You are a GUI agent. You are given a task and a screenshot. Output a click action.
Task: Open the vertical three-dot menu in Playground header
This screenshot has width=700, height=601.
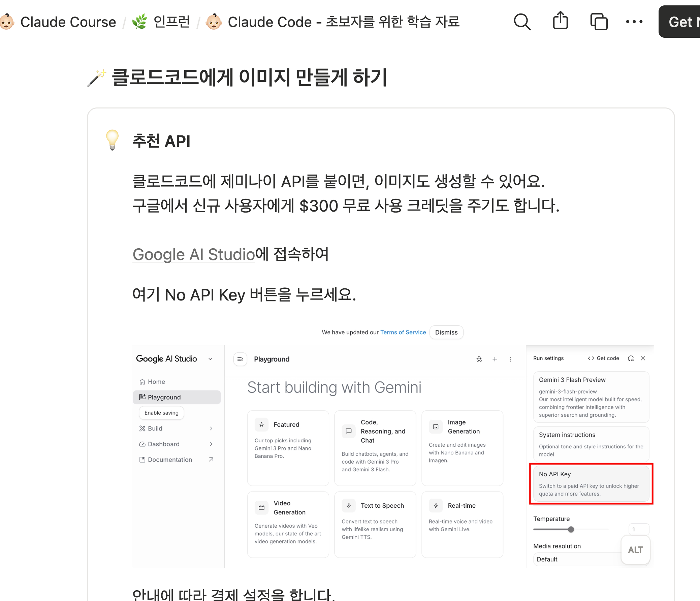point(510,359)
